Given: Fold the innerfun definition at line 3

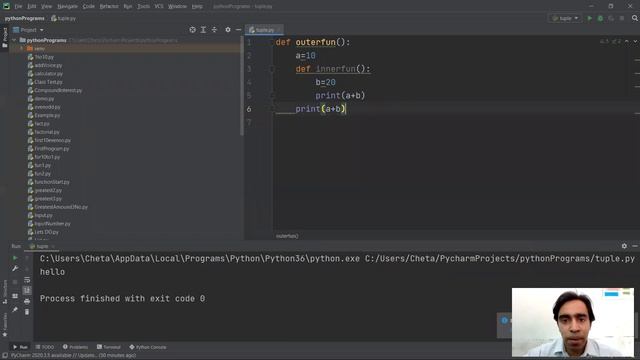Looking at the screenshot, I should coord(272,69).
